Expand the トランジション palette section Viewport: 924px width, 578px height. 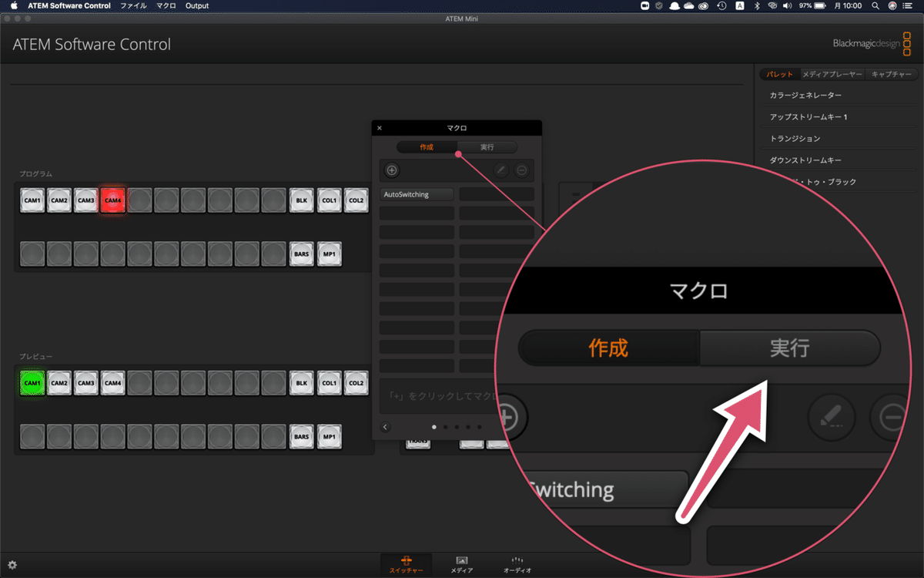point(797,138)
